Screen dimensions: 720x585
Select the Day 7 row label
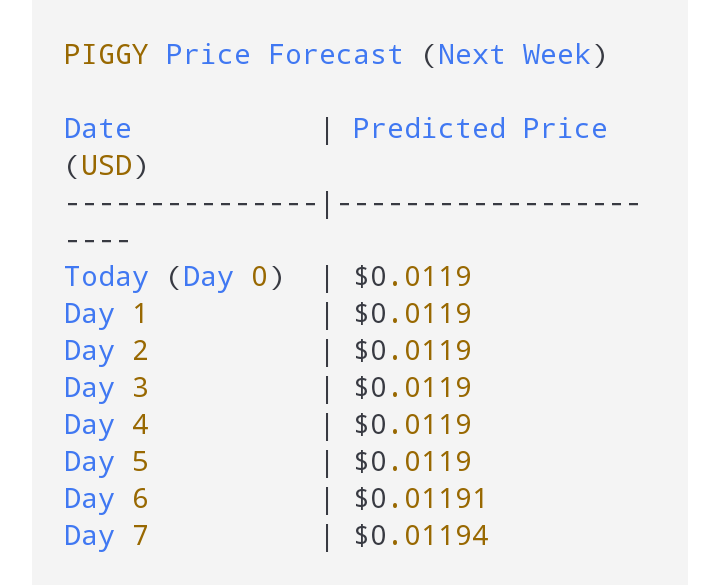pos(106,536)
